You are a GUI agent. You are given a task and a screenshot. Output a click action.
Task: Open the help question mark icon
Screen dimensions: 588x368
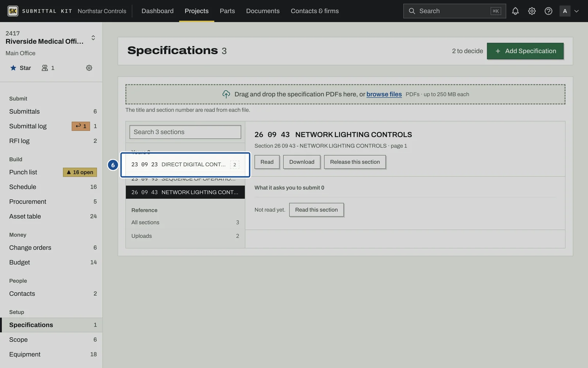[x=548, y=11]
